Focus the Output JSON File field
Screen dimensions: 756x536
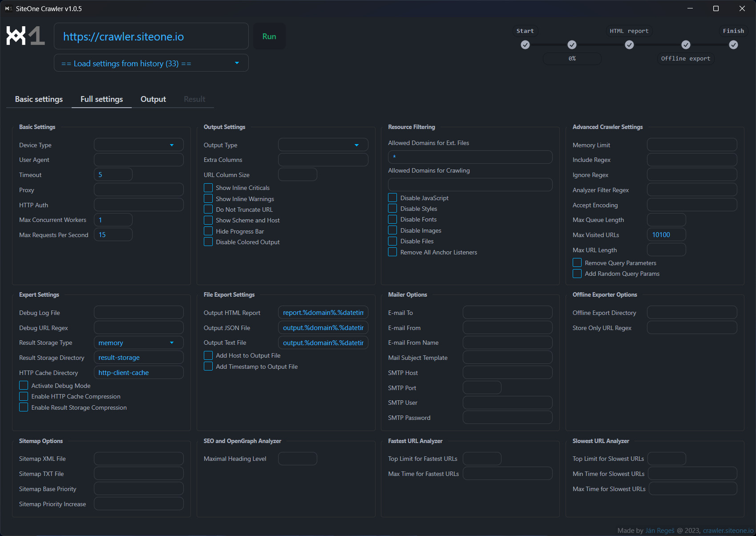(323, 327)
